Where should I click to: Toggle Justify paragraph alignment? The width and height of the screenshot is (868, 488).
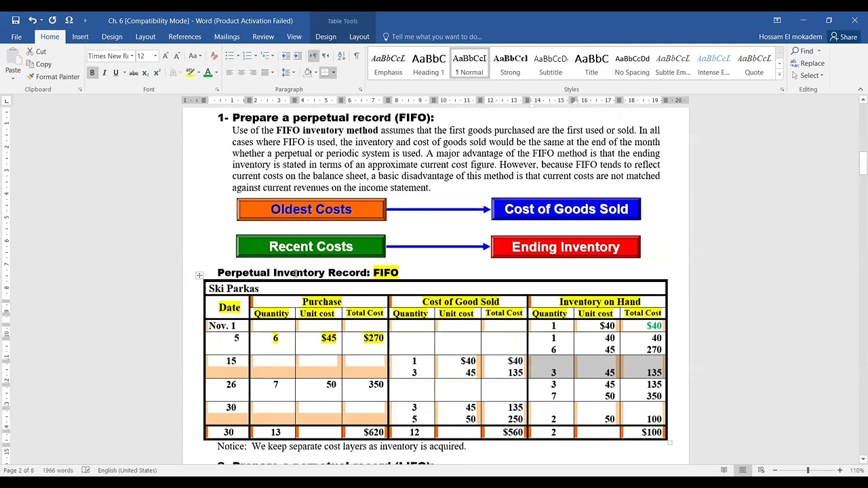point(264,73)
